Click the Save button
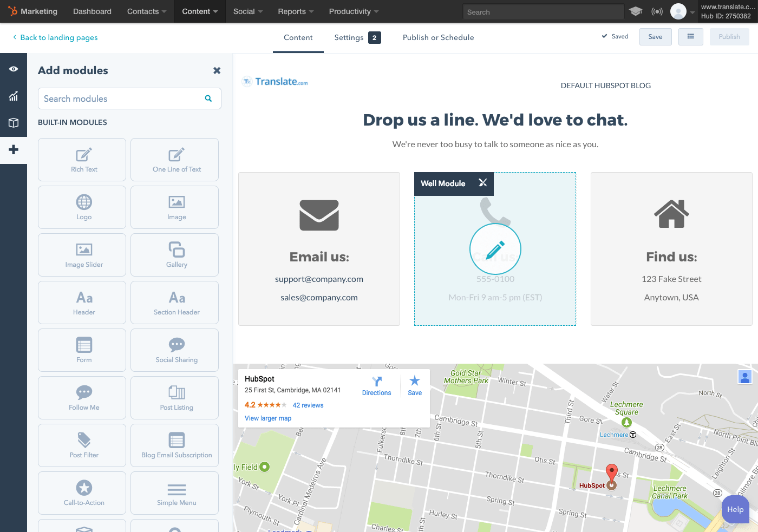The image size is (758, 532). click(655, 37)
